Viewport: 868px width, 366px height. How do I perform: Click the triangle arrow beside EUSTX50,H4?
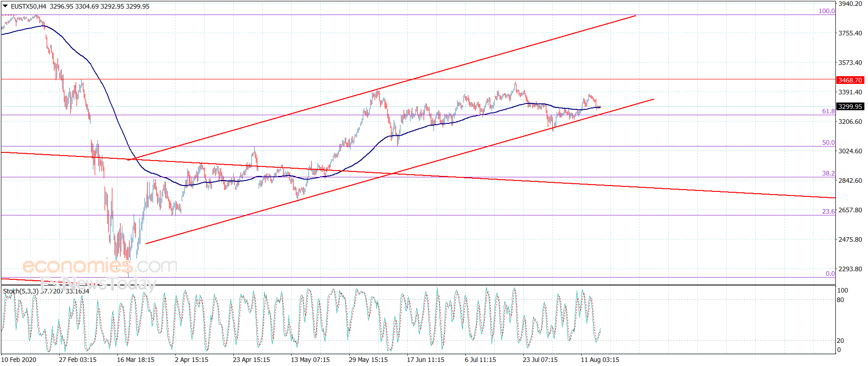tap(5, 6)
